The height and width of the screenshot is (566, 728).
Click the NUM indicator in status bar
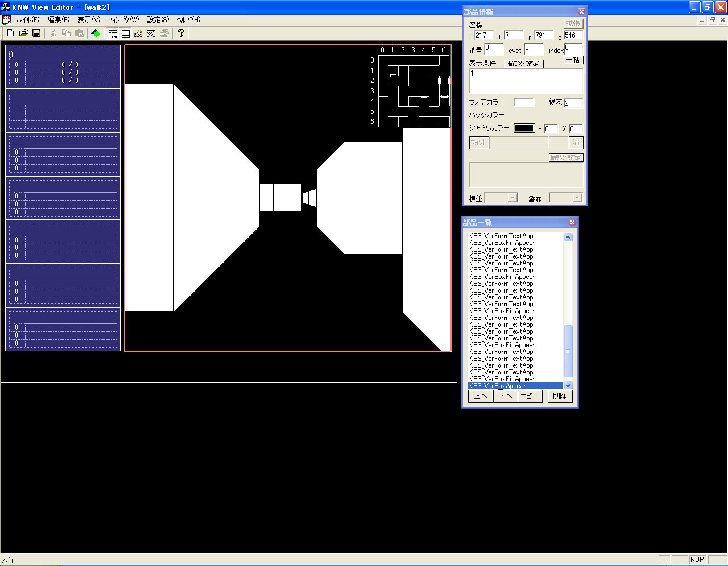(697, 560)
